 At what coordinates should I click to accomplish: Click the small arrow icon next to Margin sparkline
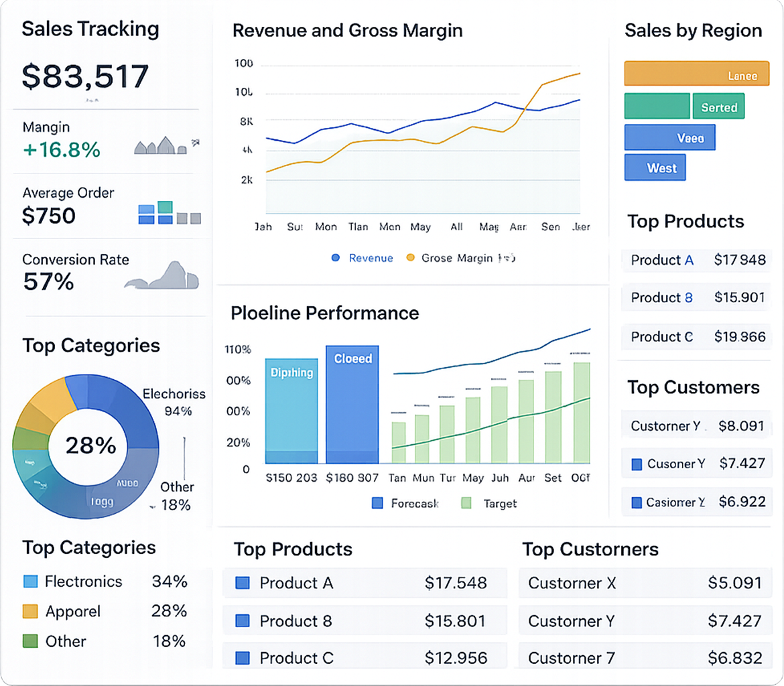point(196,142)
